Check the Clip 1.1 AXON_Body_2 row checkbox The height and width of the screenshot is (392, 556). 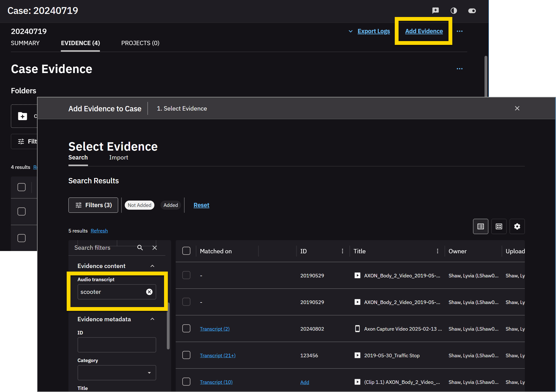point(186,382)
